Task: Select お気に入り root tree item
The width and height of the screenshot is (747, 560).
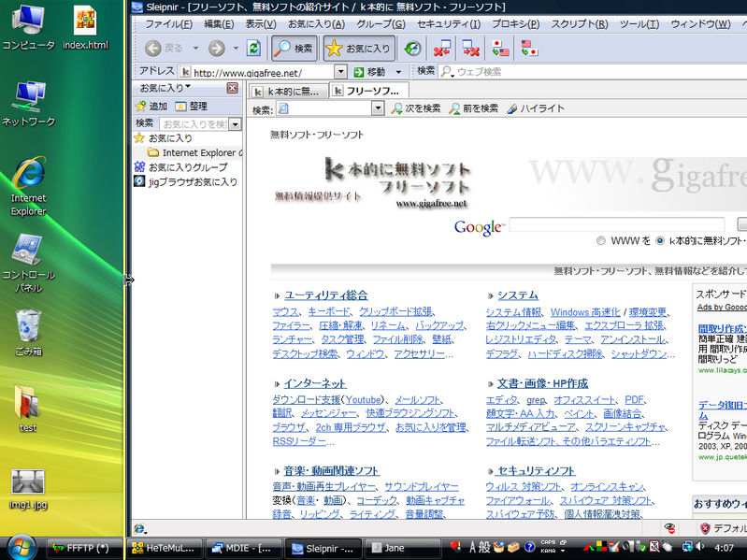Action: 164,138
